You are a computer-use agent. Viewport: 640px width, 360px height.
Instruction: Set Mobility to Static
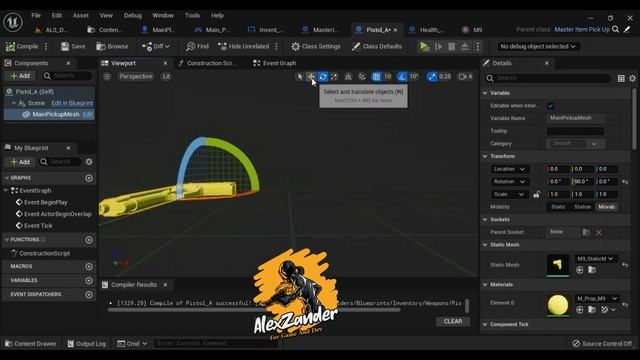558,207
